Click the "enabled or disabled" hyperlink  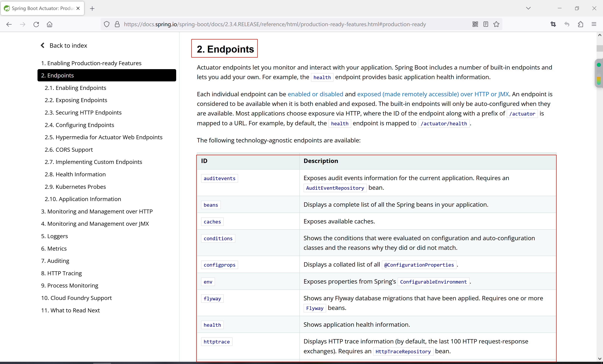click(x=315, y=94)
